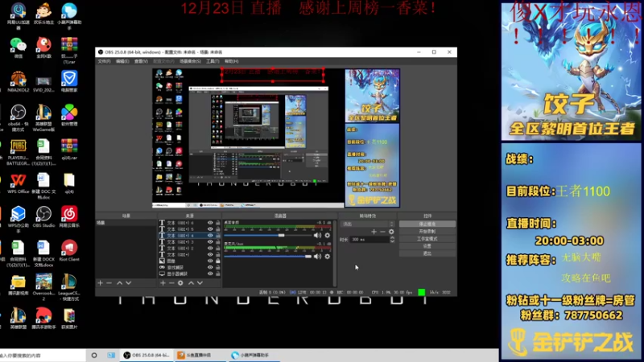Hide 文本 (GDI+) 3 source via eye icon
The image size is (644, 362).
210,242
